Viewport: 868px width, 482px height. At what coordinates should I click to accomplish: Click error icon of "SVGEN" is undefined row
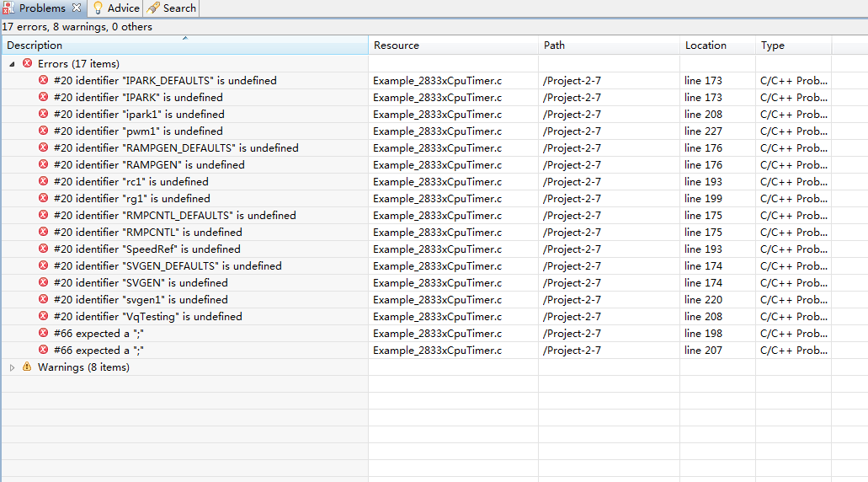click(43, 282)
